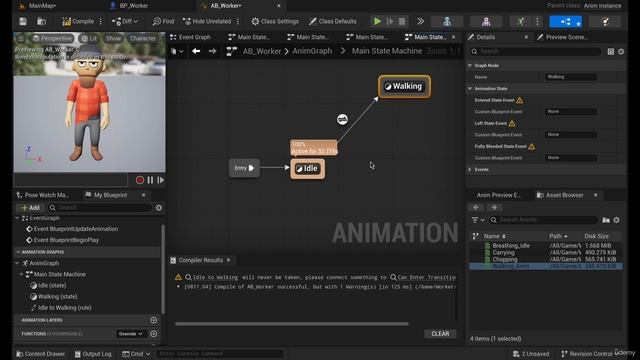The image size is (640, 360).
Task: Click compiler results horizontal scrollbar
Action: 291,324
